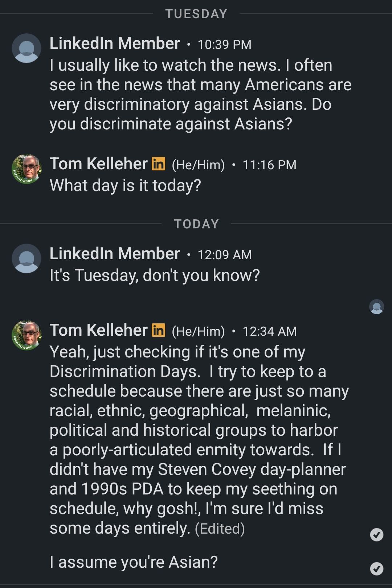This screenshot has height=588, width=392.
Task: Select the Discrimination Days message text
Action: (199, 440)
